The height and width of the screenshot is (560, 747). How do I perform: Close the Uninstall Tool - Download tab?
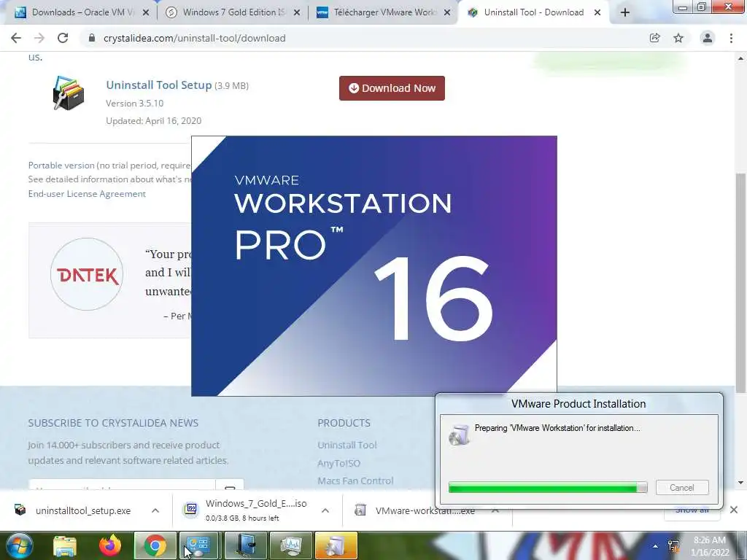pyautogui.click(x=597, y=13)
